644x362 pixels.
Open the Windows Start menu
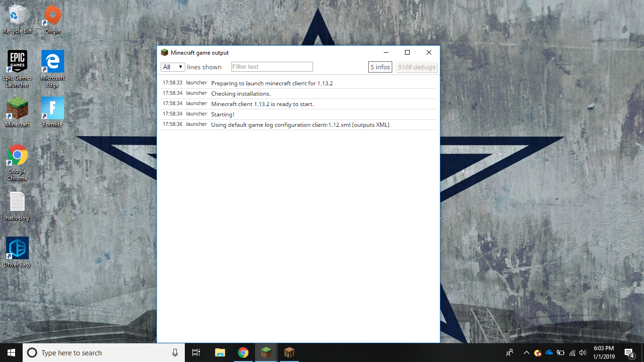click(x=11, y=353)
